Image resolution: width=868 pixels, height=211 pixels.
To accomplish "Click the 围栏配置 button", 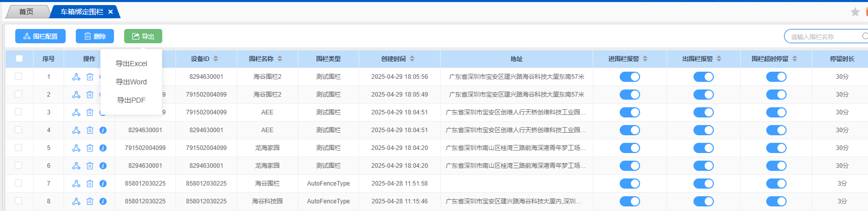I will pos(41,36).
